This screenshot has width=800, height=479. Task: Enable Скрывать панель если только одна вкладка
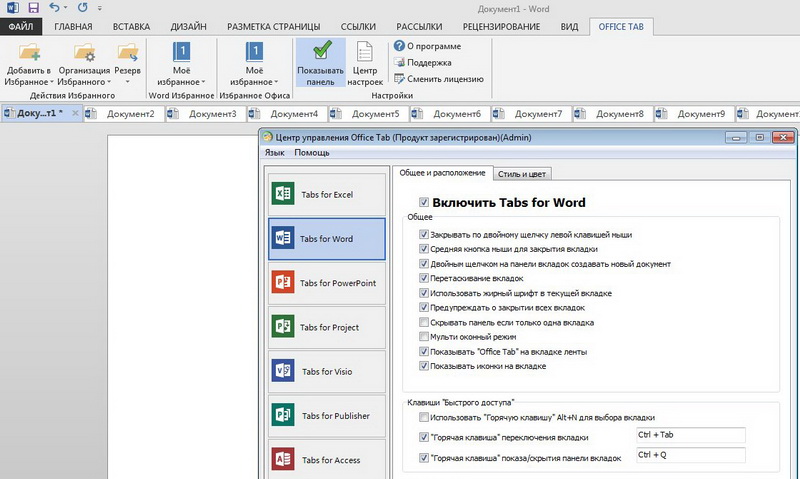(x=423, y=322)
